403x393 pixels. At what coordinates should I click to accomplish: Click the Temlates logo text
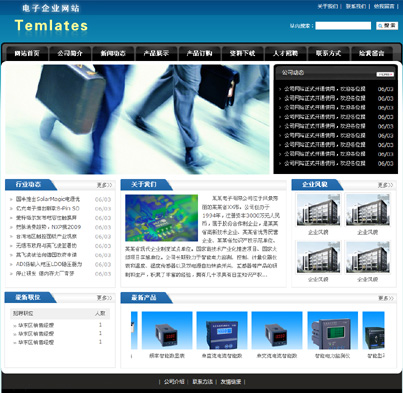[x=51, y=26]
